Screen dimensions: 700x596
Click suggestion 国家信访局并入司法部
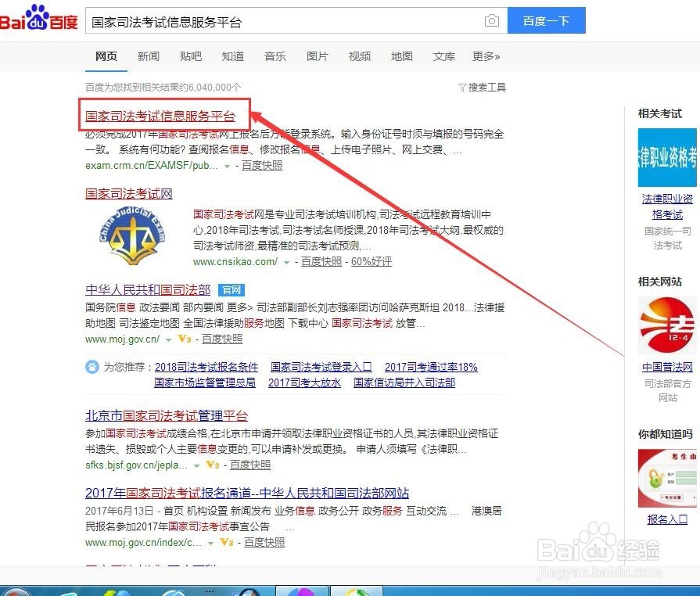[404, 382]
